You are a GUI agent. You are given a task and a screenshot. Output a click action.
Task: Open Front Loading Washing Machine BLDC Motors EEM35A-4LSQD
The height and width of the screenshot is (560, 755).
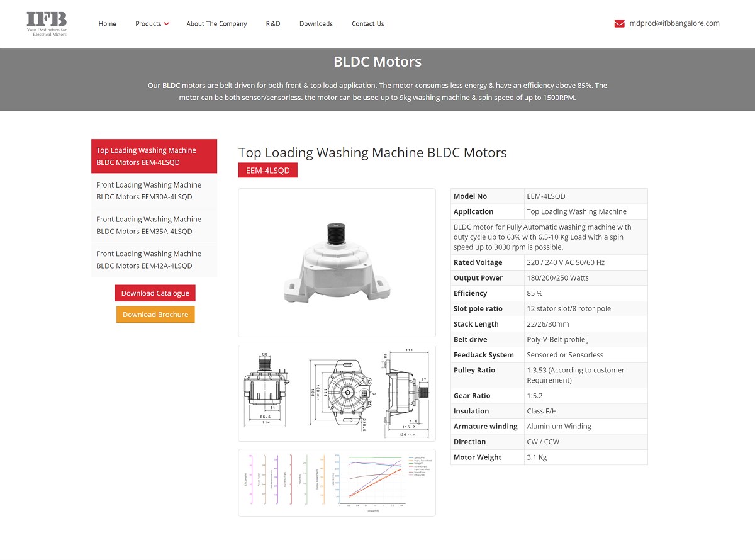(155, 225)
